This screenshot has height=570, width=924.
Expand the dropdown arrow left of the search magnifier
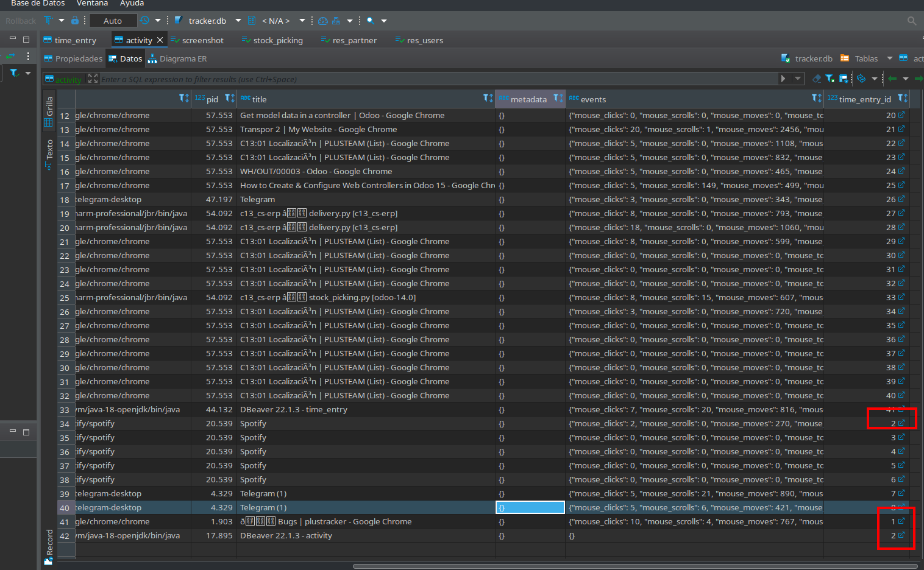pos(350,21)
